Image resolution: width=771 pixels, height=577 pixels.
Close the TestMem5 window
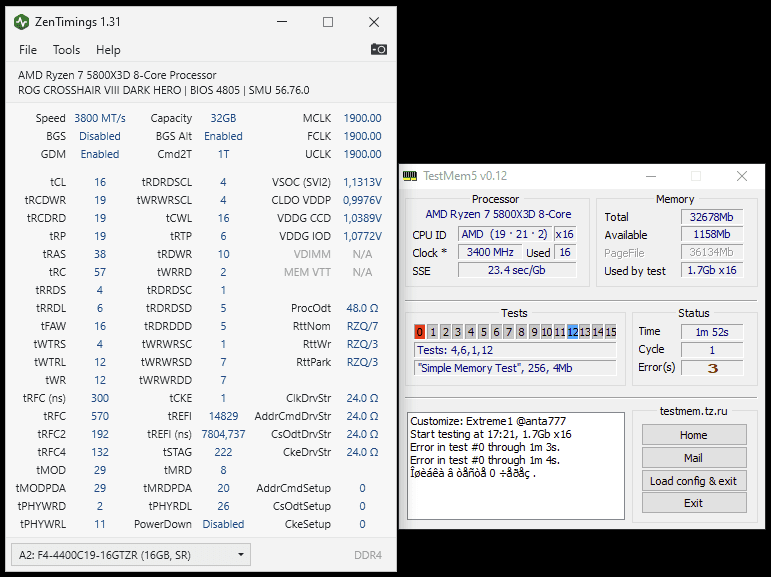[742, 176]
